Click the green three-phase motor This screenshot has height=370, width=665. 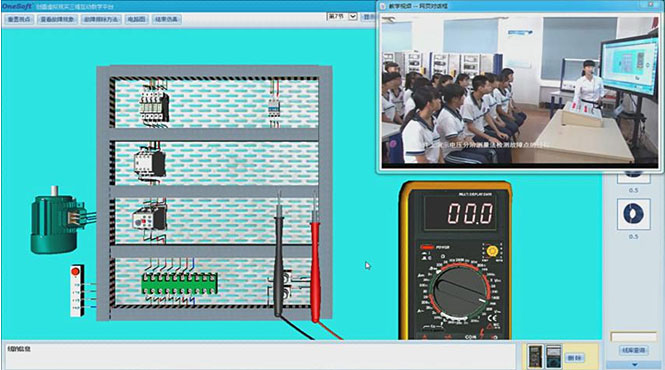tap(58, 221)
